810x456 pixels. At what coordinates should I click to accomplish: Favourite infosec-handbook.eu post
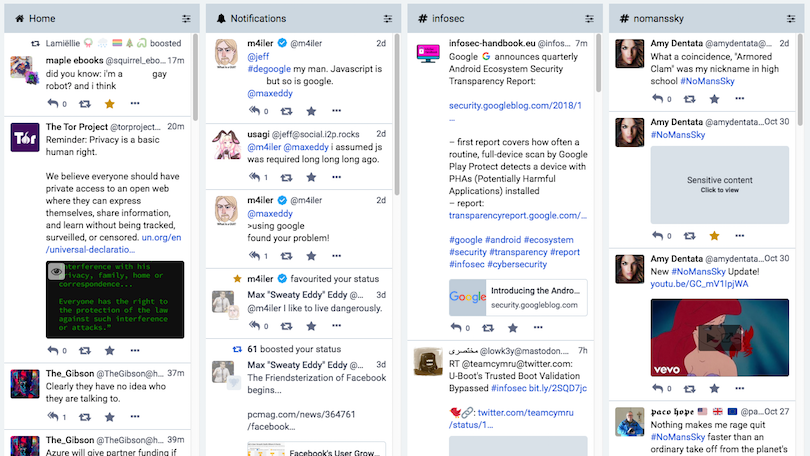point(512,327)
